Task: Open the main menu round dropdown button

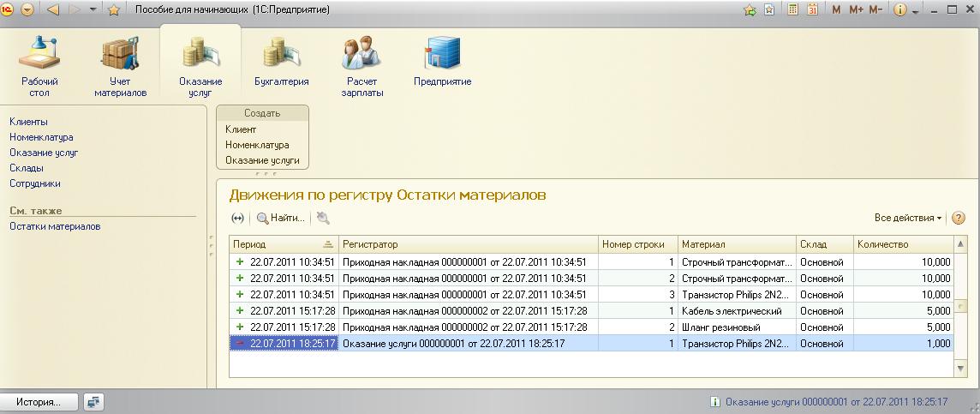Action: click(27, 10)
